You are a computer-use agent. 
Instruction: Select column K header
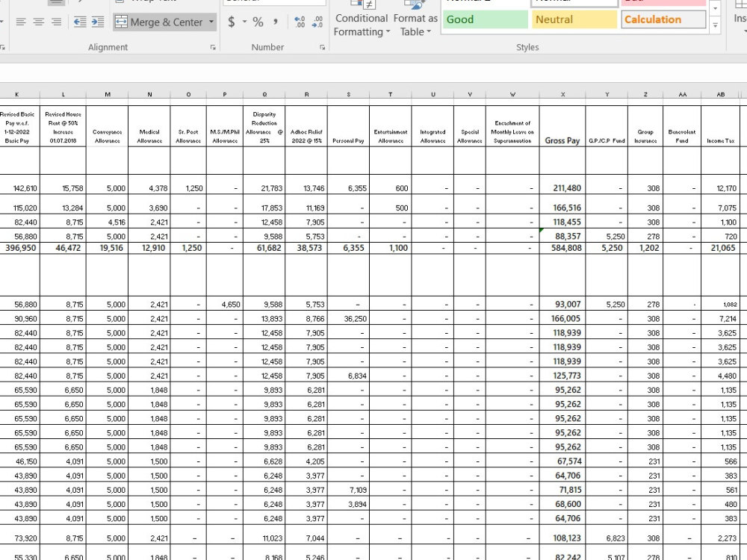(17, 94)
